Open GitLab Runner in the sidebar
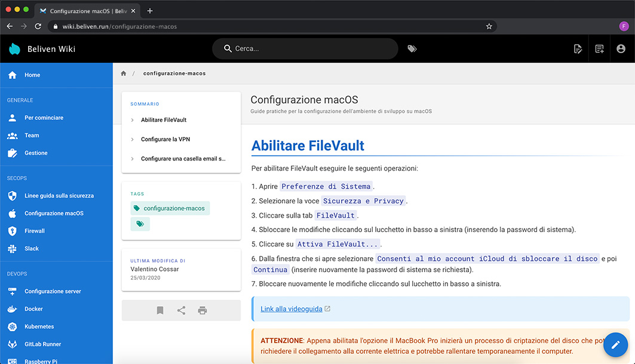Image resolution: width=635 pixels, height=364 pixels. pos(56,344)
